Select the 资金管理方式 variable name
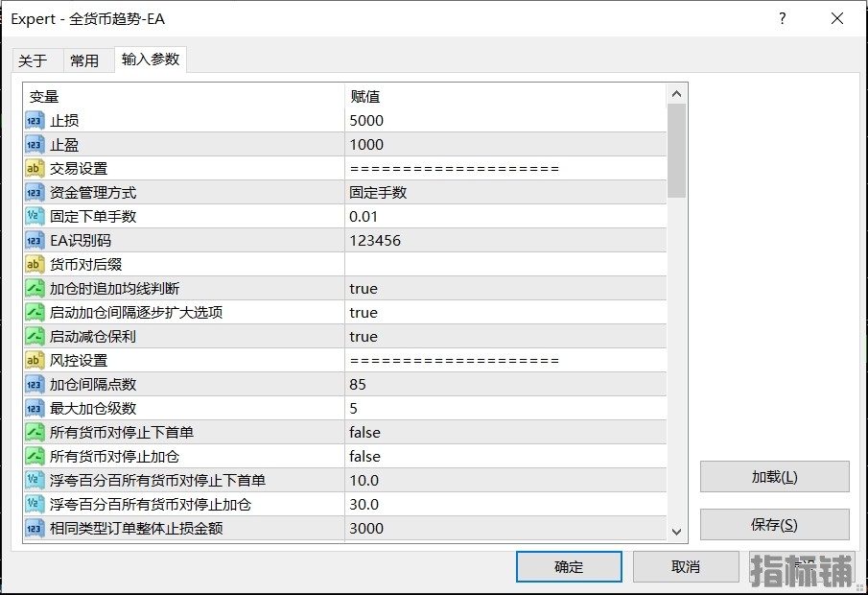Image resolution: width=868 pixels, height=595 pixels. click(x=93, y=193)
